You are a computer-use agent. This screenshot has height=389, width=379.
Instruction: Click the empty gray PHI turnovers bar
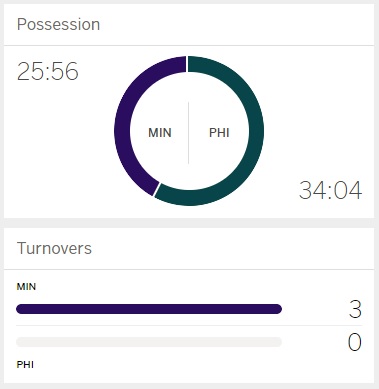pyautogui.click(x=149, y=342)
